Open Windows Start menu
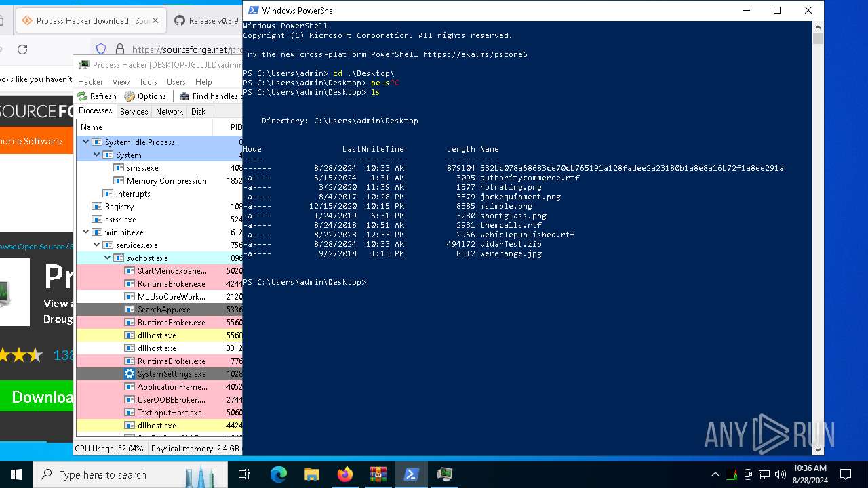The height and width of the screenshot is (488, 868). pyautogui.click(x=16, y=474)
